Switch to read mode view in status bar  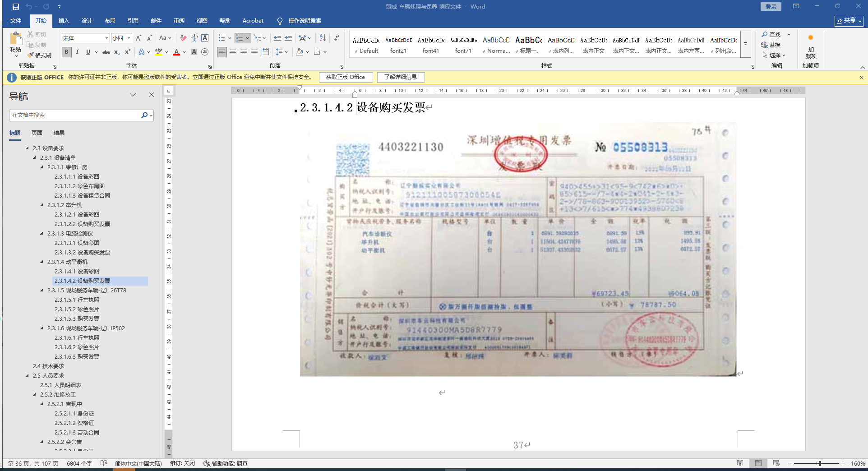pyautogui.click(x=740, y=463)
